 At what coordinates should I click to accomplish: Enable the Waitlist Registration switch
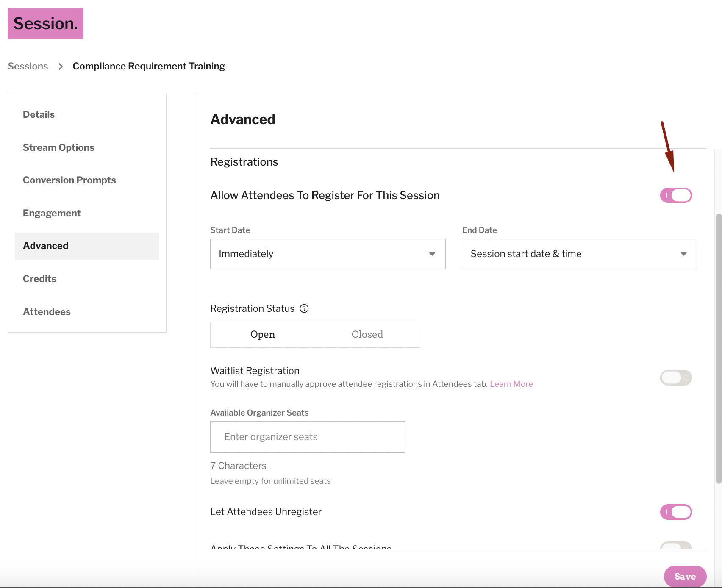(x=676, y=377)
